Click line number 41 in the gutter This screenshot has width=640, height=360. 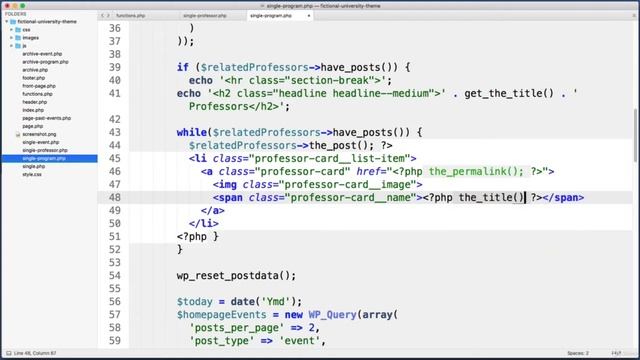click(x=115, y=93)
